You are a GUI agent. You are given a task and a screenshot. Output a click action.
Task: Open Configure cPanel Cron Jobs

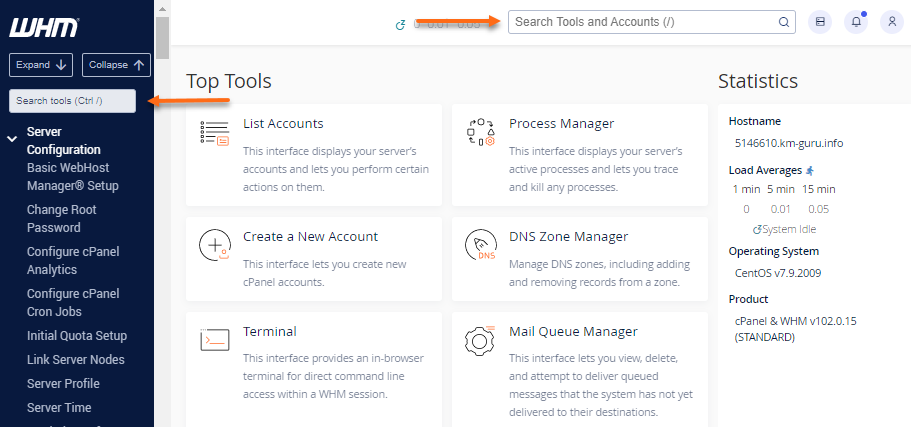(73, 302)
